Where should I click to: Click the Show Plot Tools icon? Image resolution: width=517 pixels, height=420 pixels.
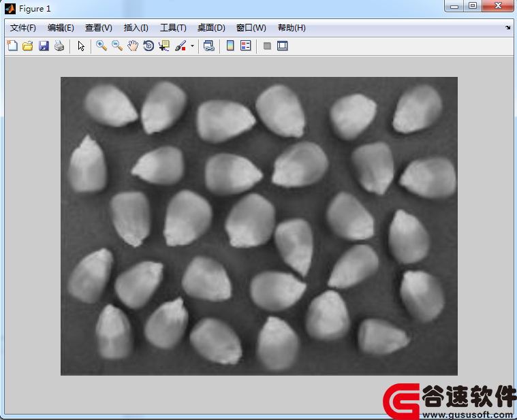[283, 46]
